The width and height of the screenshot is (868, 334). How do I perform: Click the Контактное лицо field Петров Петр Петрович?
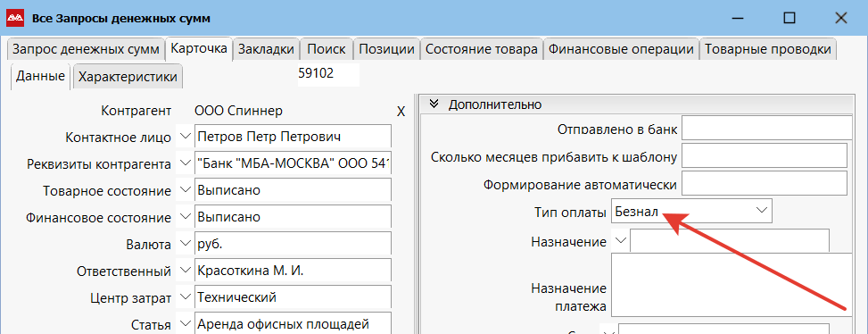coord(293,137)
